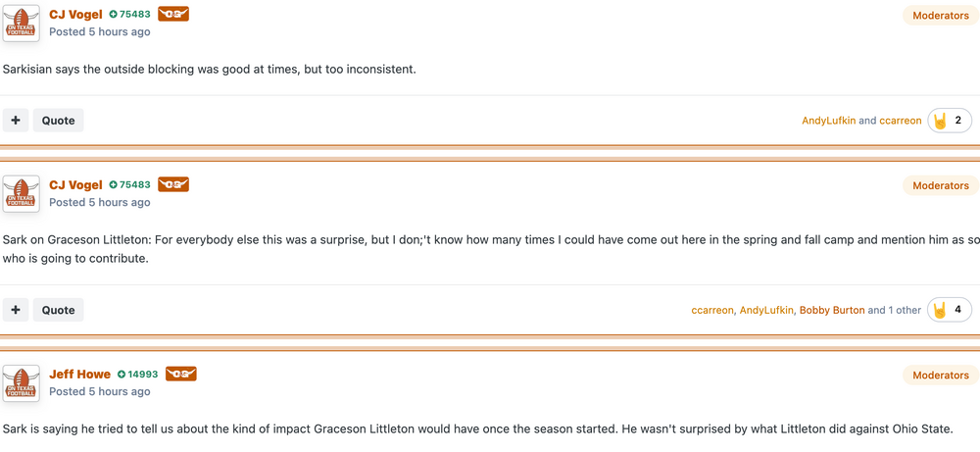Image resolution: width=980 pixels, height=452 pixels.
Task: Click the green reputation icon showing 14993
Action: [x=122, y=375]
